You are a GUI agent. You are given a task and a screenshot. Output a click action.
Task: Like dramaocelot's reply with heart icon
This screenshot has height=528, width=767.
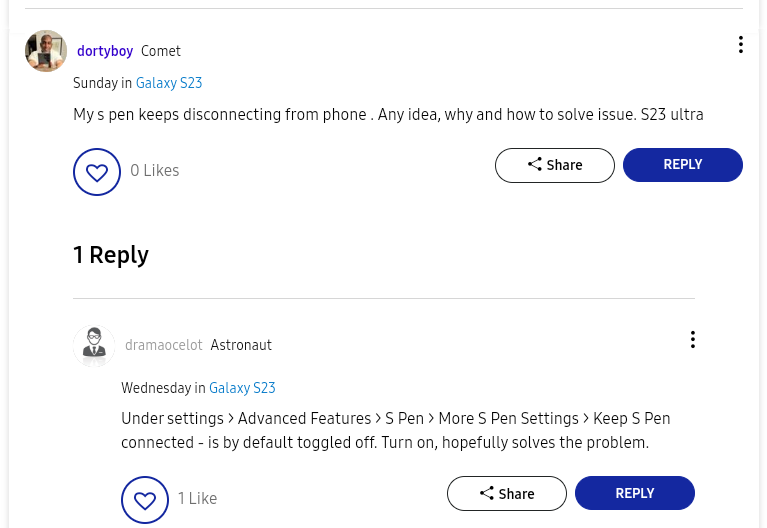pos(145,500)
